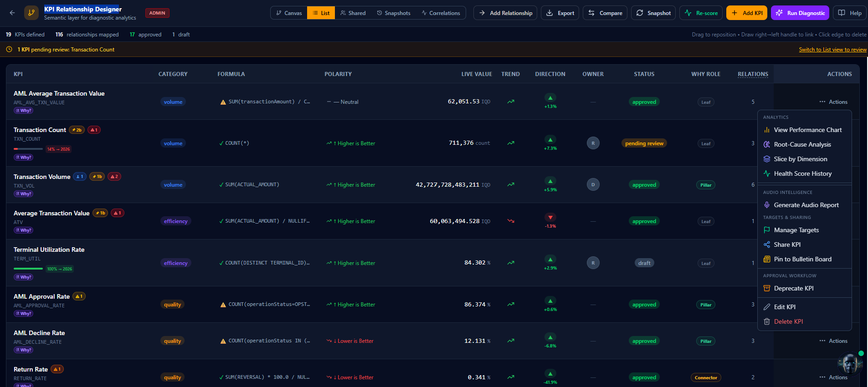Click Why? badge under Average Transaction Value (ATV)
The width and height of the screenshot is (868, 387).
[24, 230]
